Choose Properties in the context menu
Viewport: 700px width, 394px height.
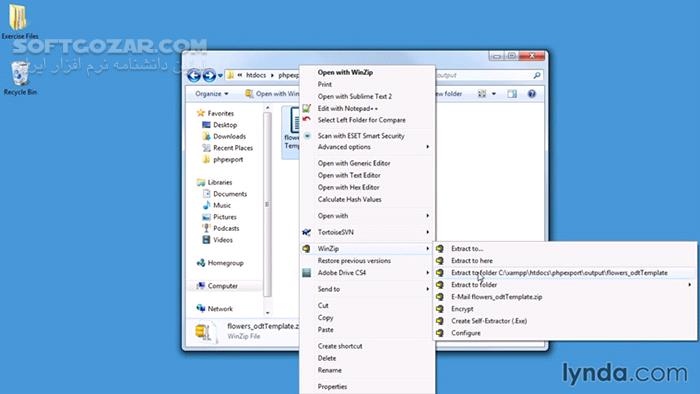[x=332, y=387]
